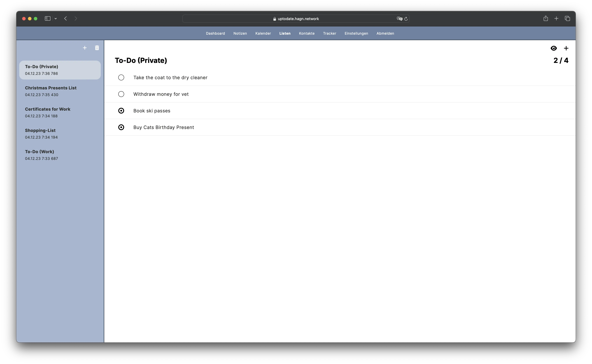Screen dimensions: 592x364
Task: Mark 'Withdraw money for vet' as done
Action: (x=121, y=94)
